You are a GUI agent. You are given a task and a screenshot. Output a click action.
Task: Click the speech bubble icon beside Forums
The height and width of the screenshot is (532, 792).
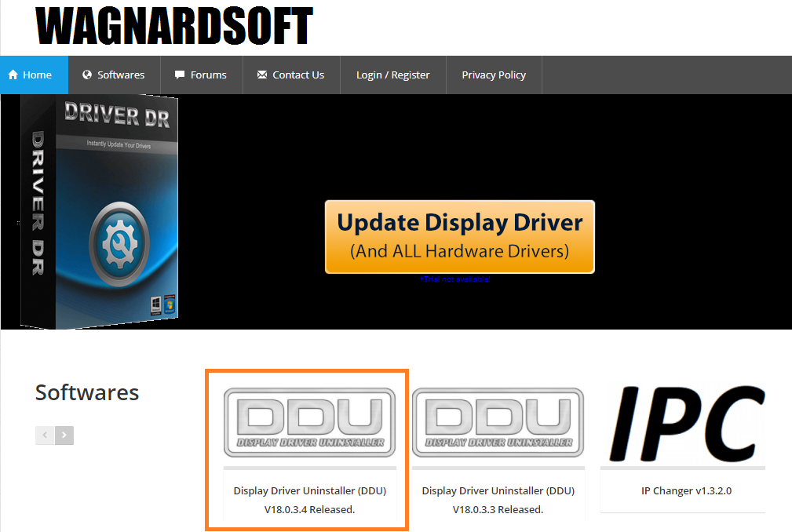click(179, 75)
